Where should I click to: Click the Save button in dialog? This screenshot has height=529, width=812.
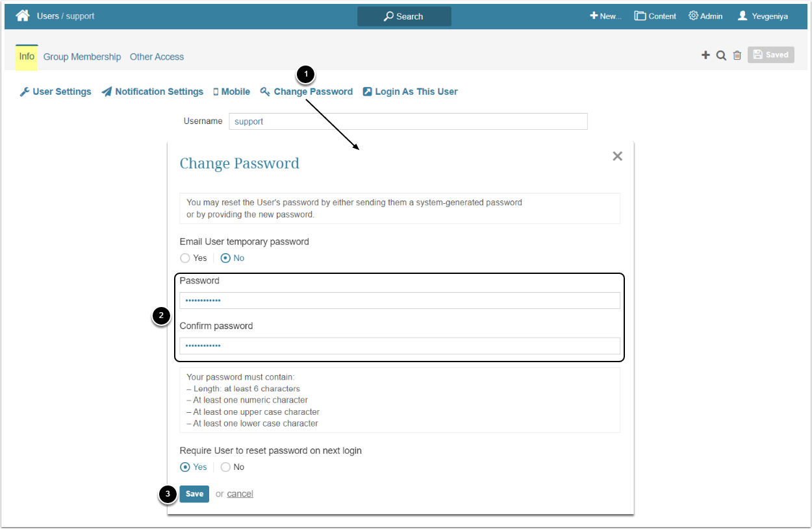[194, 494]
